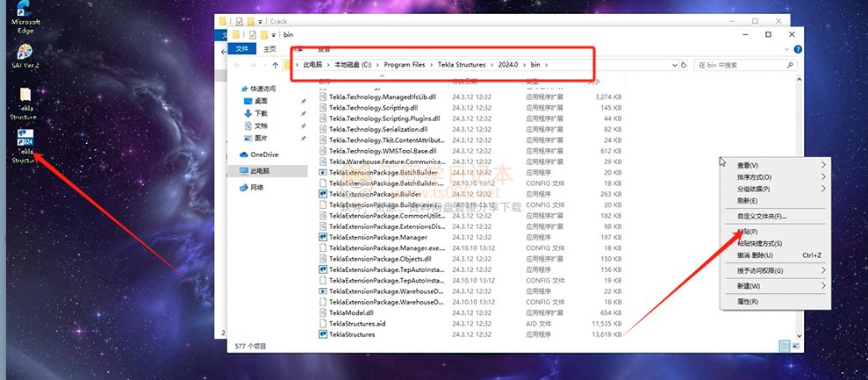
Task: Select 快速访问 in the navigation pane
Action: pyautogui.click(x=258, y=89)
